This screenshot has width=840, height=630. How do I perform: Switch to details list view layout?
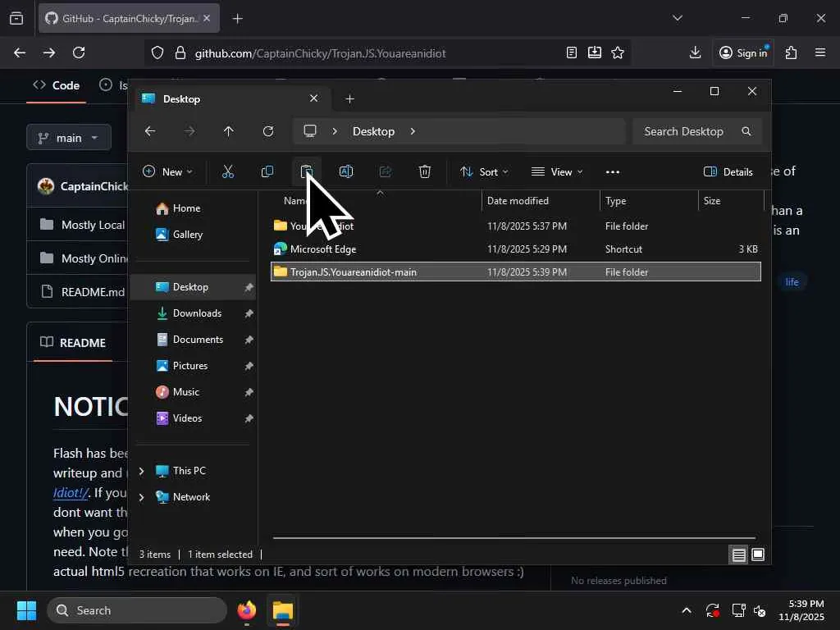[x=739, y=555]
